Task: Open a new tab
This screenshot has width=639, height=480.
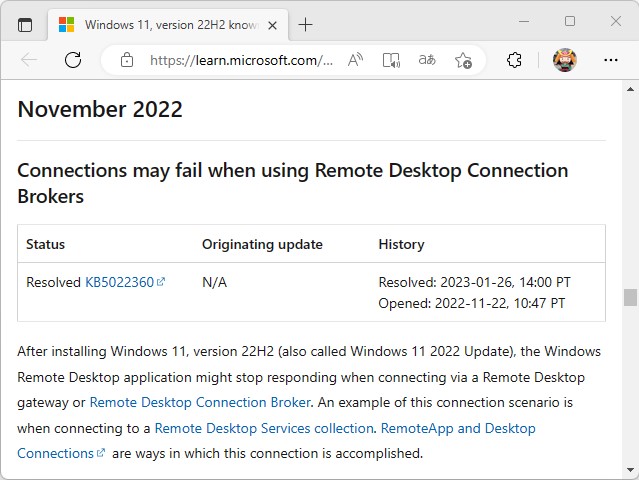Action: pos(305,24)
